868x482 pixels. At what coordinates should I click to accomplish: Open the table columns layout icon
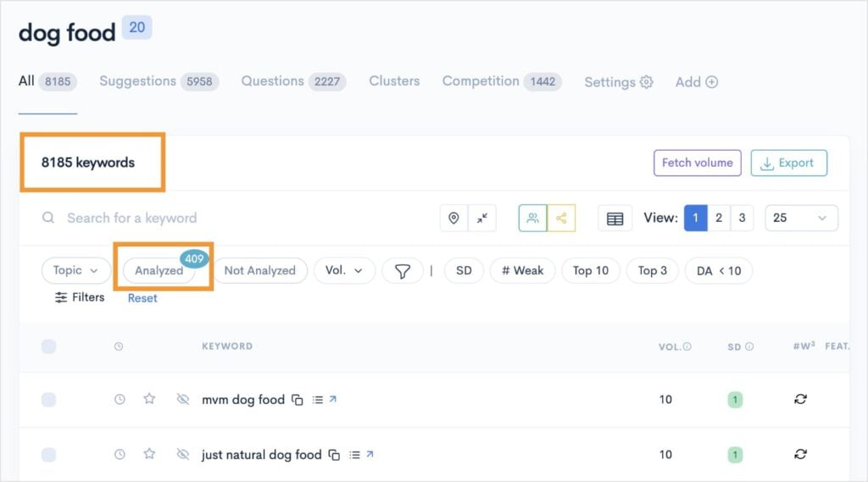click(x=615, y=218)
